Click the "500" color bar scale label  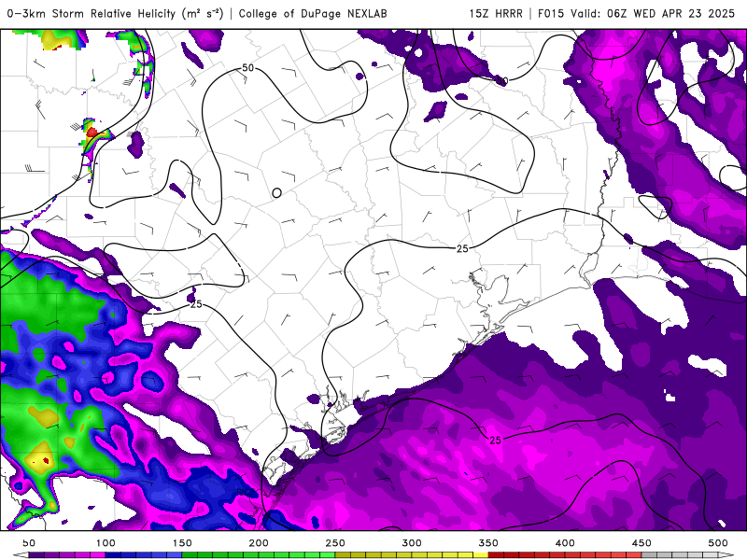(x=718, y=543)
